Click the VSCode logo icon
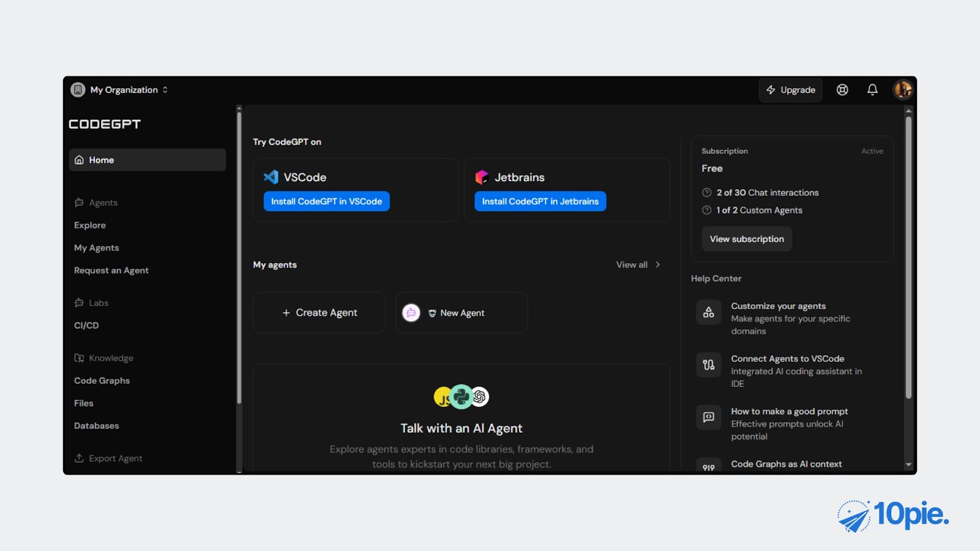The width and height of the screenshot is (980, 551). (x=271, y=177)
